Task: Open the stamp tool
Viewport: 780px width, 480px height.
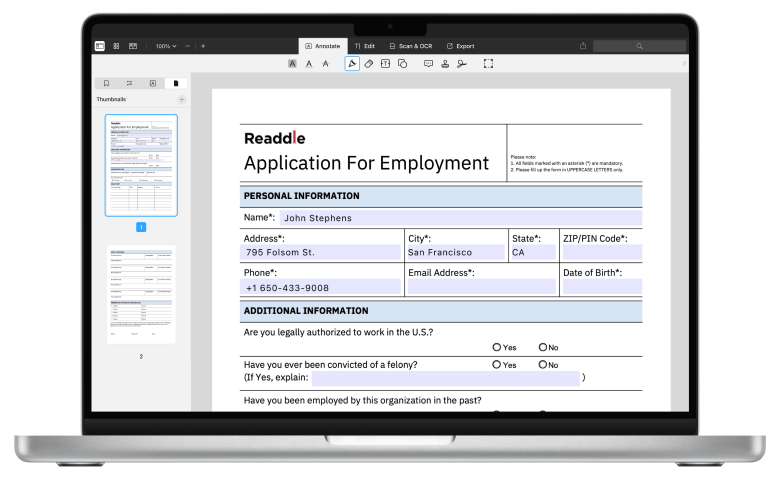Action: [445, 63]
